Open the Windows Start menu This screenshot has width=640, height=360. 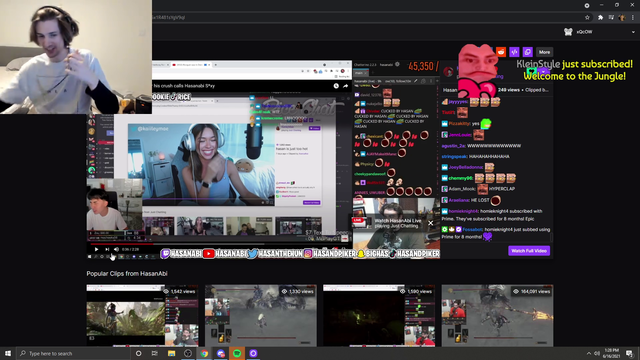8,353
